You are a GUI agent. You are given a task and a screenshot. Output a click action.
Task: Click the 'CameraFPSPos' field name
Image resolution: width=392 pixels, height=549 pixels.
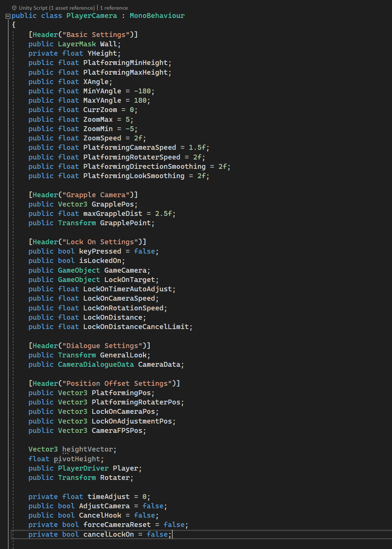117,431
